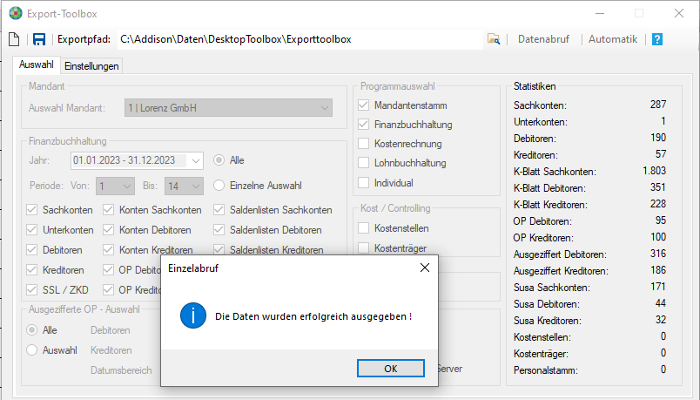Image resolution: width=700 pixels, height=400 pixels.
Task: Close the Export-Toolbox window
Action: 679,13
